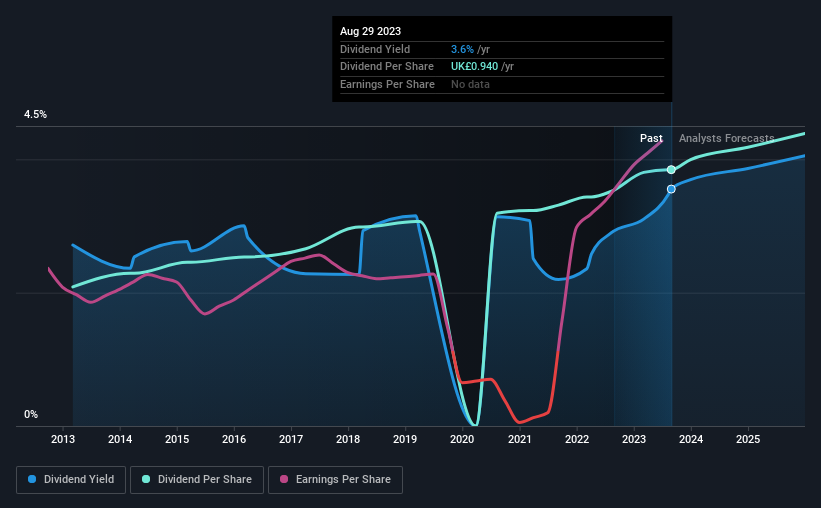Click the 2019 x-axis label
Viewport: 821px width, 508px height.
(x=405, y=439)
